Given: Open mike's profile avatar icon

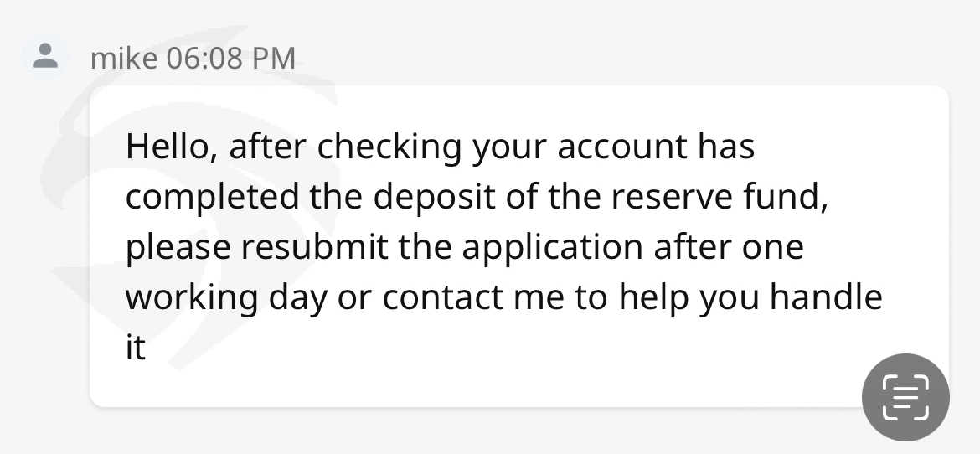Looking at the screenshot, I should 45,55.
